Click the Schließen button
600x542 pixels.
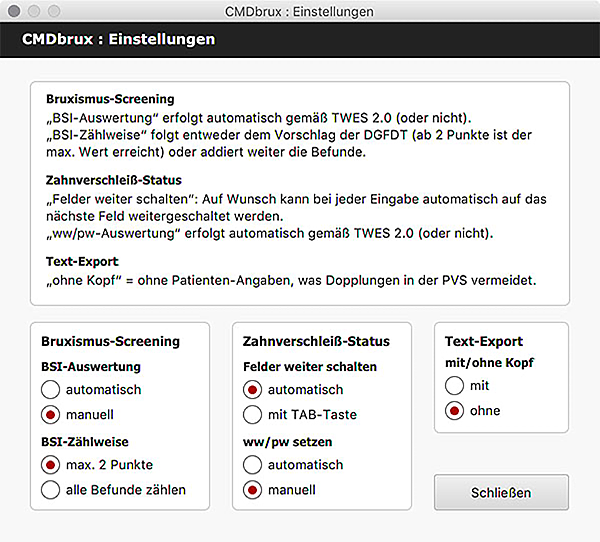click(x=501, y=493)
